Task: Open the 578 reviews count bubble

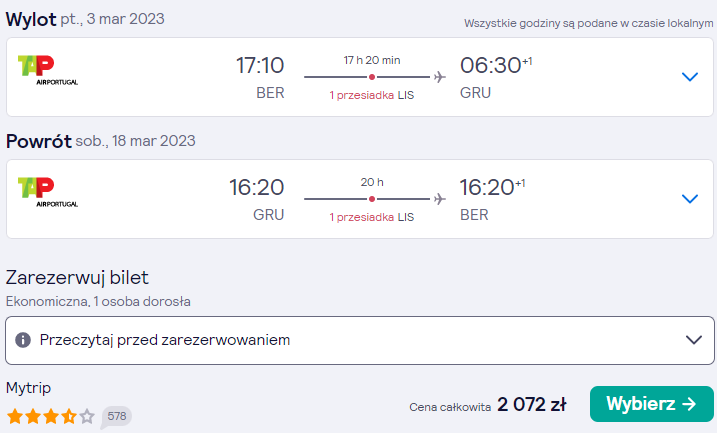Action: tap(116, 417)
